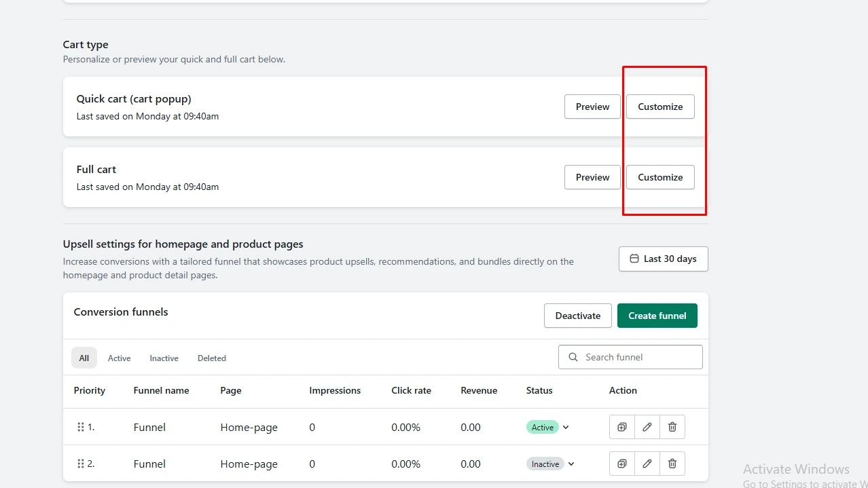Screen dimensions: 868x488
Task: Preview the Full cart
Action: 592,177
